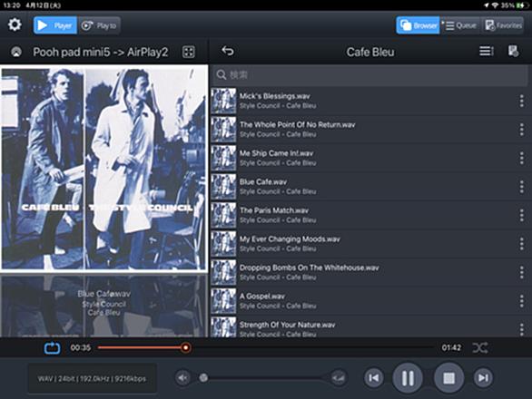Focus the search field
This screenshot has width=532, height=399.
point(370,75)
